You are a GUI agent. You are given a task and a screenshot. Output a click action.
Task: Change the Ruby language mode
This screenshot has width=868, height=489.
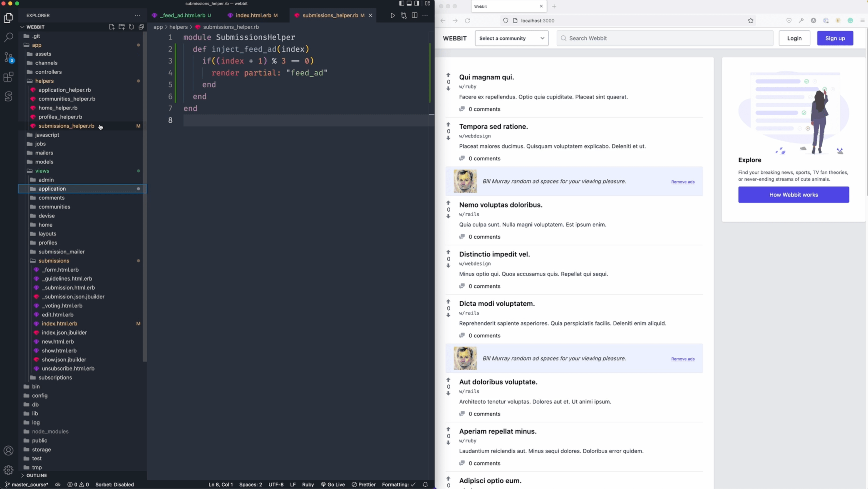[x=308, y=484]
